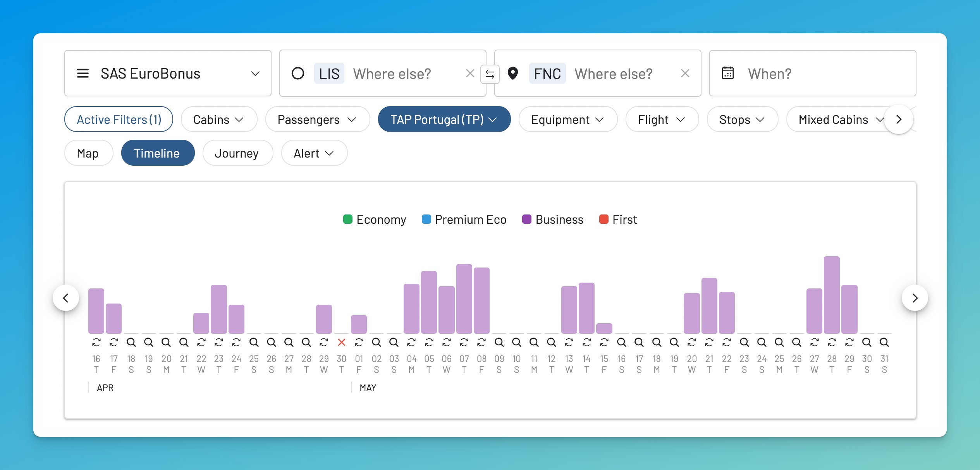Switch to the Map view
This screenshot has height=470, width=980.
[88, 153]
